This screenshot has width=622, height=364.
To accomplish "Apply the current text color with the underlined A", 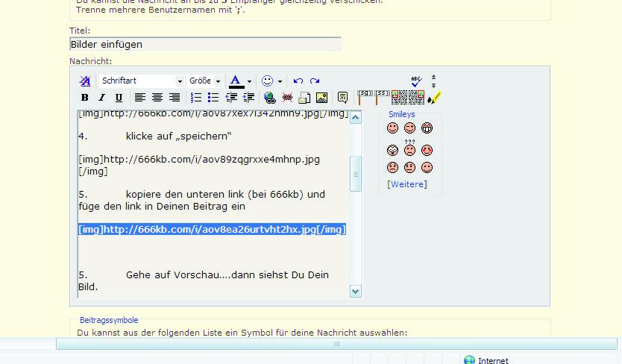I will (236, 81).
